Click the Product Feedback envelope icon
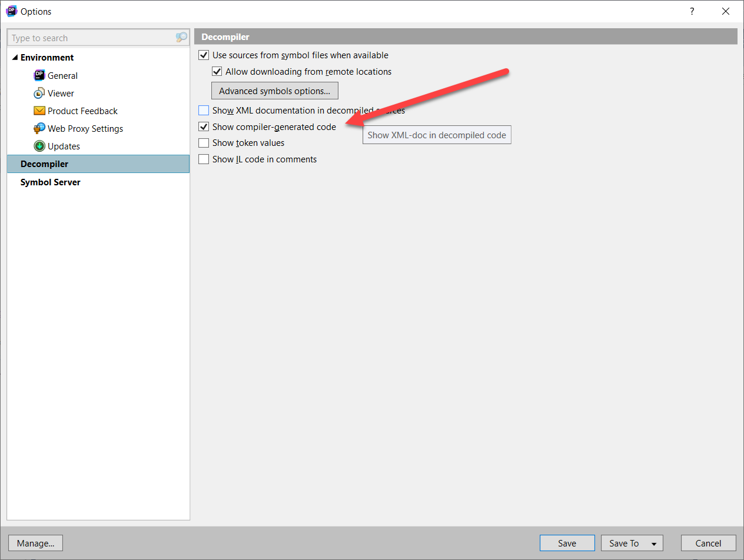The width and height of the screenshot is (744, 560). point(39,111)
